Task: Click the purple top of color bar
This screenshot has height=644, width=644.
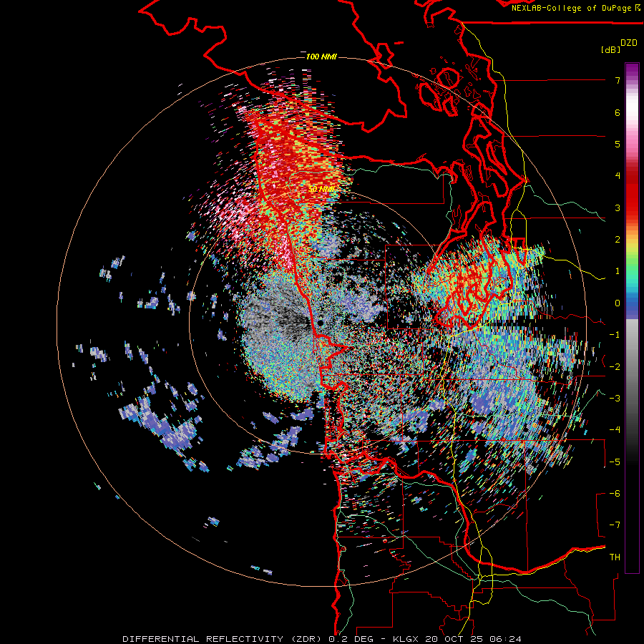Action: [632, 70]
